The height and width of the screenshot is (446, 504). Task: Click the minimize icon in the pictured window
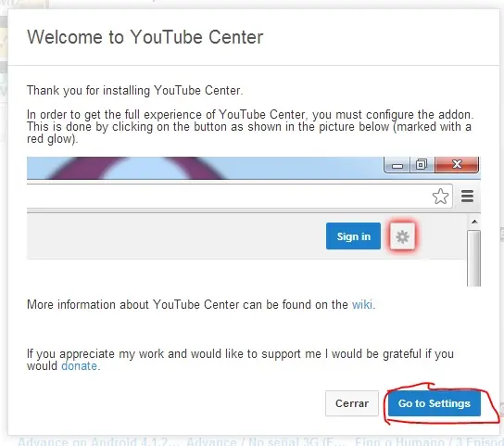[397, 165]
